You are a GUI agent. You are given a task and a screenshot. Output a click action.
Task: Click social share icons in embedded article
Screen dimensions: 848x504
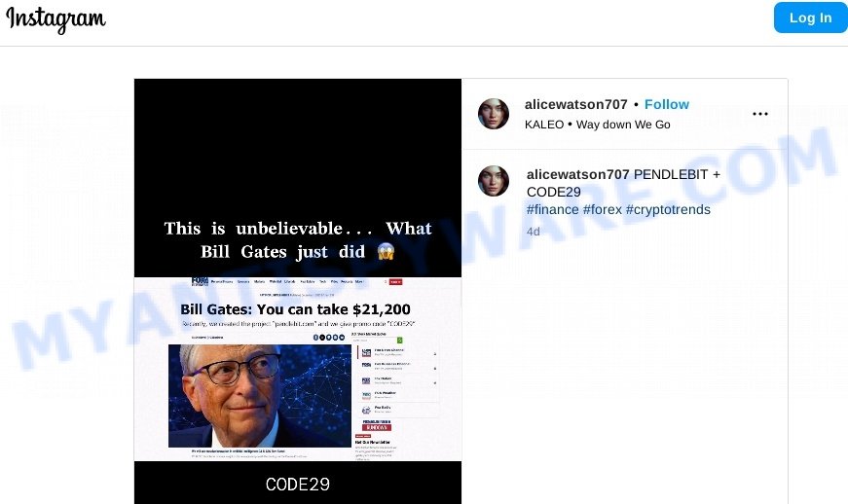coord(329,337)
